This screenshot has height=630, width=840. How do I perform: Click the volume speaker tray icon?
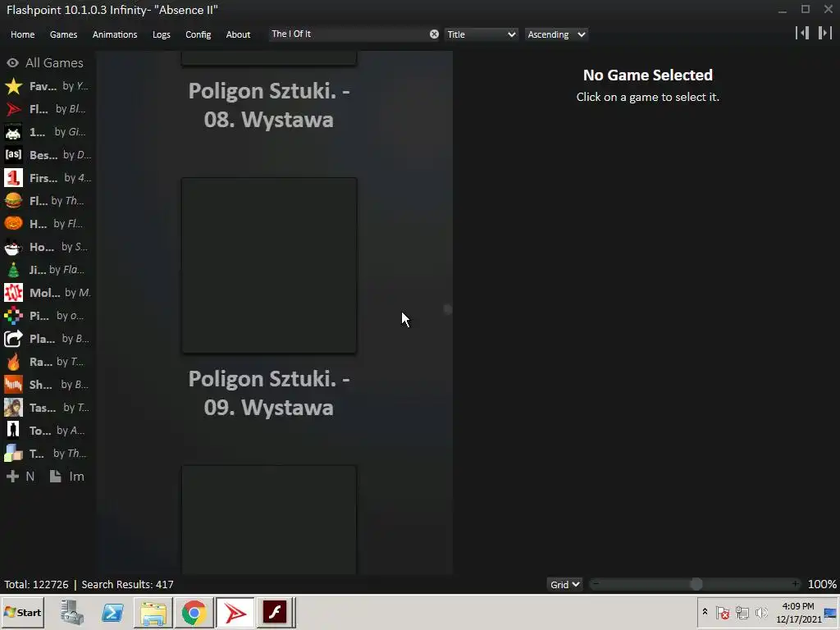pyautogui.click(x=761, y=612)
